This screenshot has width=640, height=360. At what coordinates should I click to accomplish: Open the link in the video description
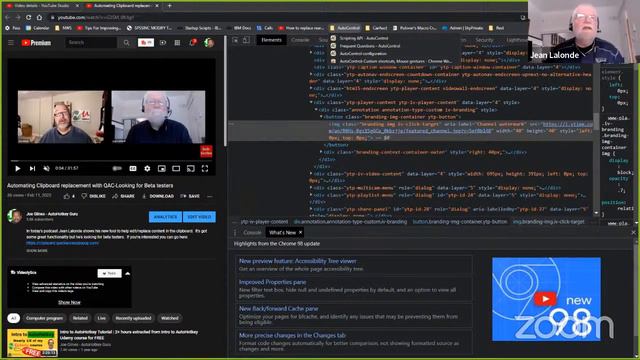62,243
